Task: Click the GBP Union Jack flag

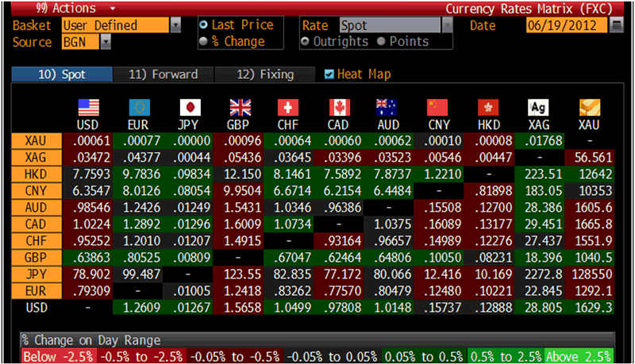Action: point(239,108)
